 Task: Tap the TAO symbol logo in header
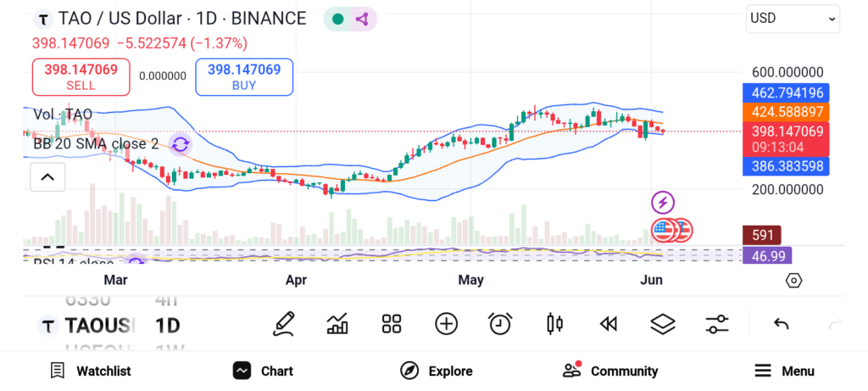click(42, 19)
